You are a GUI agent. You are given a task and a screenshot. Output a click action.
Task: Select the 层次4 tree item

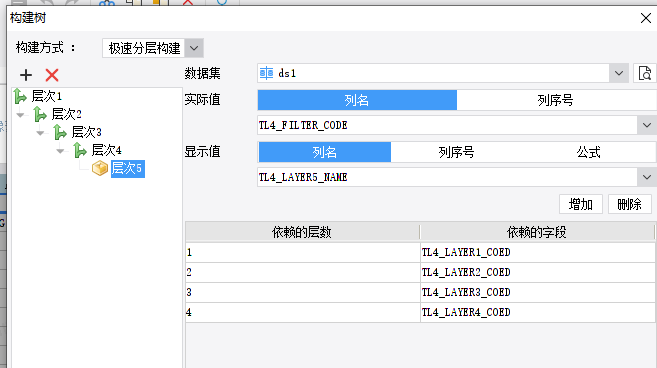(x=106, y=150)
